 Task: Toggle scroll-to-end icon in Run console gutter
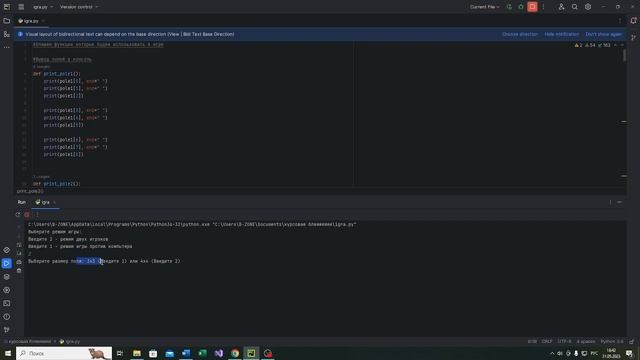[x=19, y=253]
